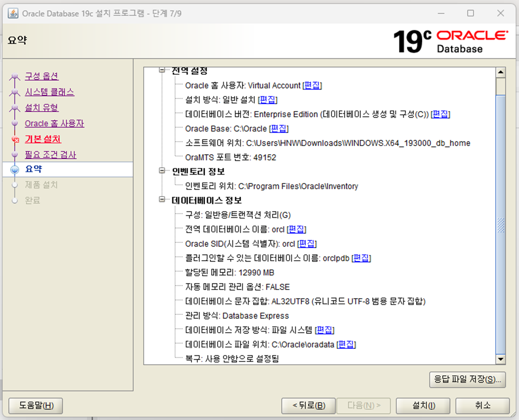Edit 플러그인할 수 있는 데이터베이스 이름 orclpdb

pyautogui.click(x=361, y=258)
